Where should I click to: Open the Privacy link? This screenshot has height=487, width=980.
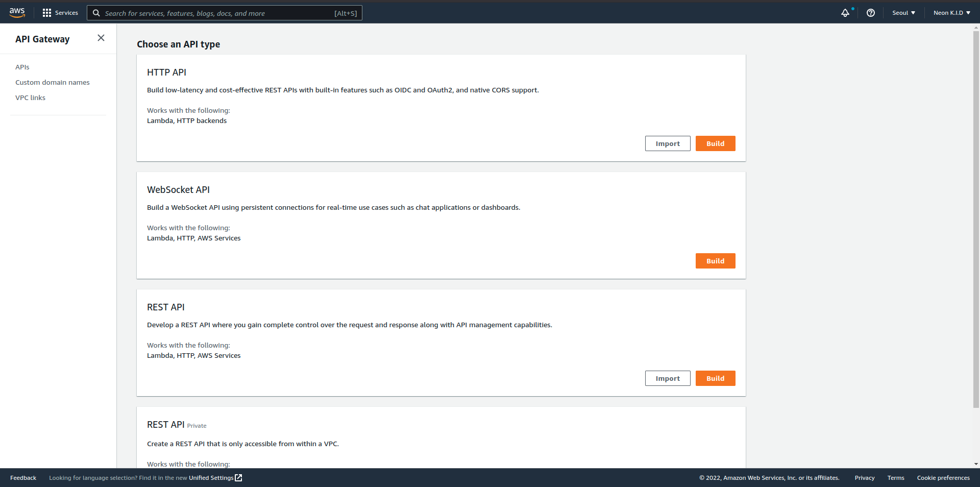[865, 478]
